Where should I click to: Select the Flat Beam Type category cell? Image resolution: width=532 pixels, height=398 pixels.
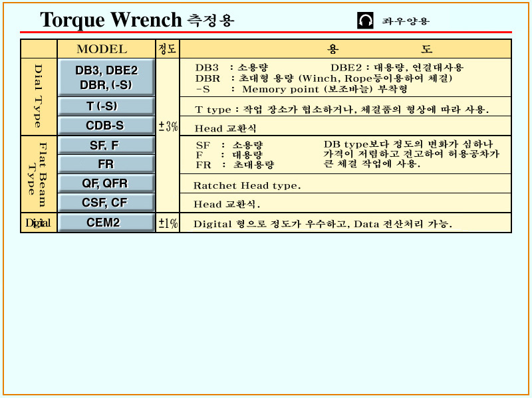pyautogui.click(x=39, y=174)
